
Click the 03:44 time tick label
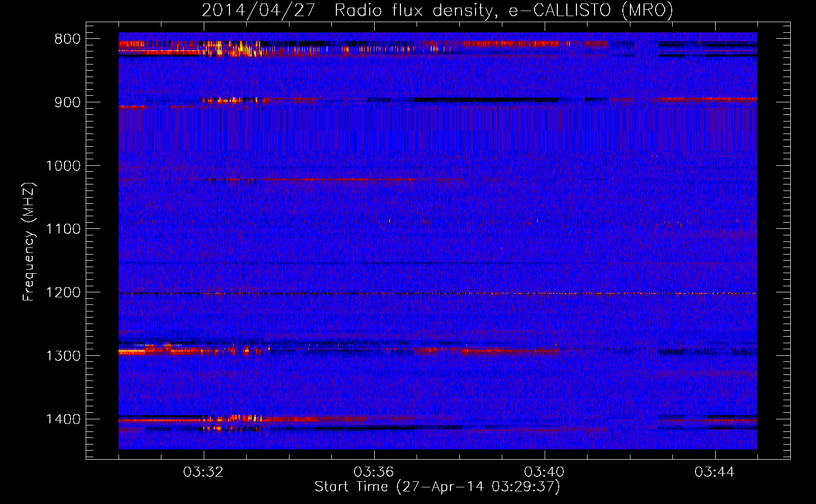(715, 472)
